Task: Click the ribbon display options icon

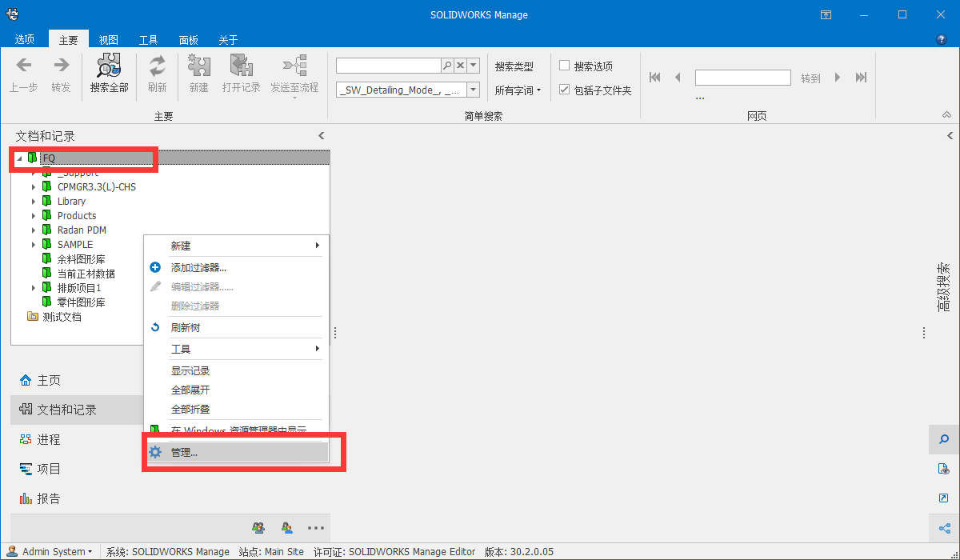Action: [826, 14]
